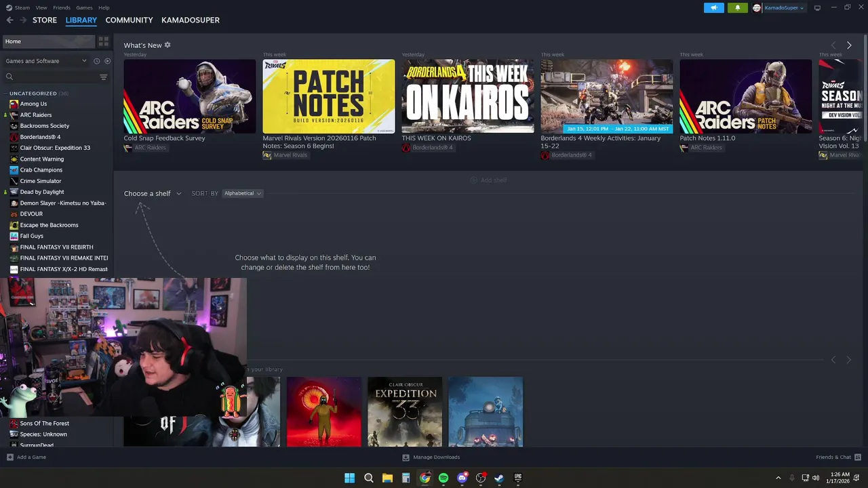Go forward with the navigation arrow
Viewport: 868px width, 488px height.
[23, 20]
